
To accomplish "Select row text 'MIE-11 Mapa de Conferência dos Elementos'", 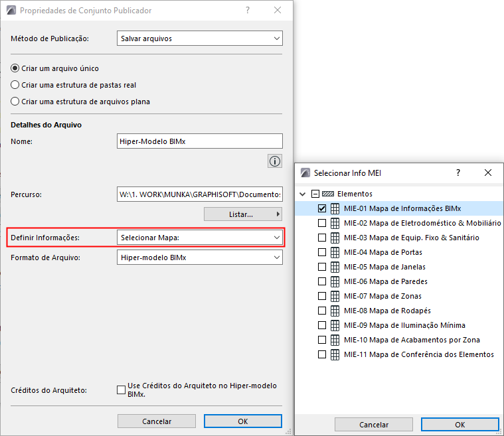I will pyautogui.click(x=419, y=354).
